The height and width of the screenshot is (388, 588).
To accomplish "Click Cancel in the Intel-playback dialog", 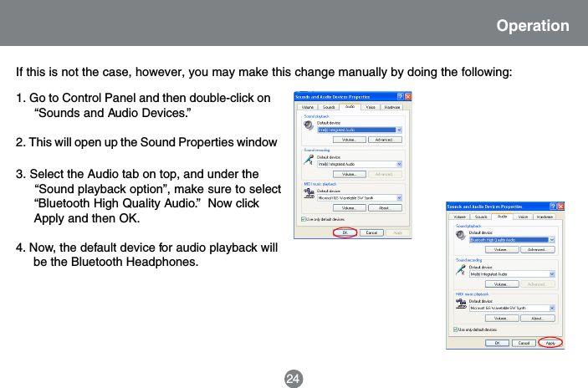I will coord(371,232).
